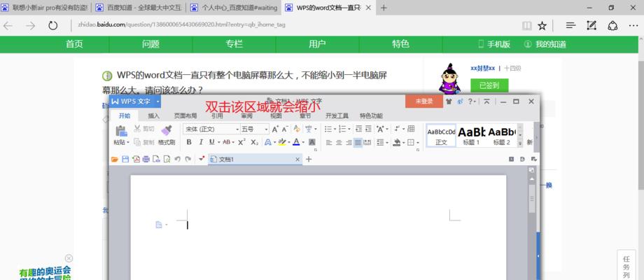
Task: Select the Format Painter brush
Action: pos(167,131)
